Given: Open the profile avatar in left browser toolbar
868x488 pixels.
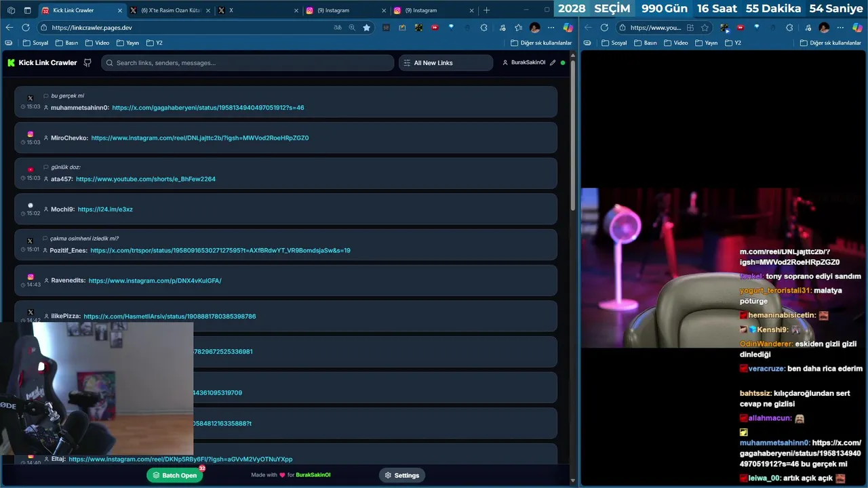Looking at the screenshot, I should pos(535,28).
